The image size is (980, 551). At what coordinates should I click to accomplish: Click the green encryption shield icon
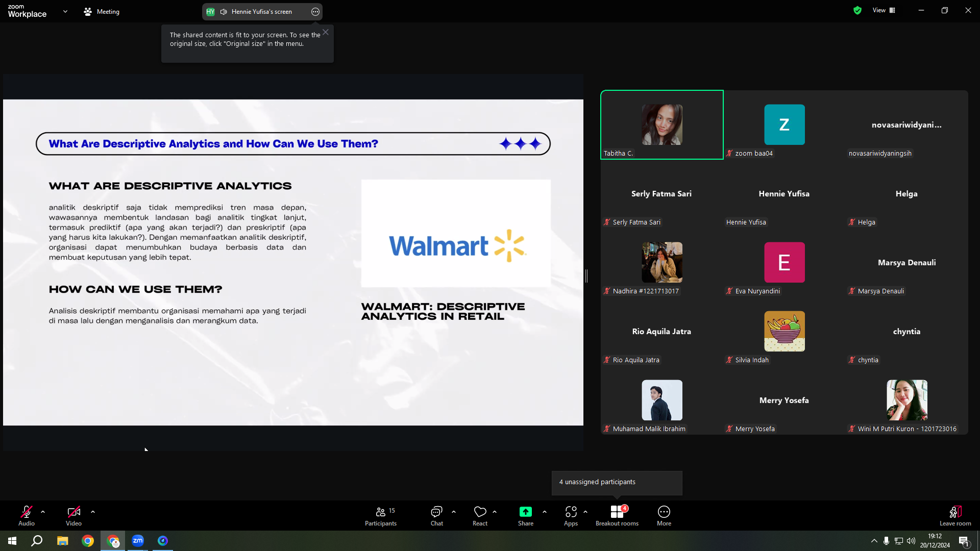tap(857, 10)
